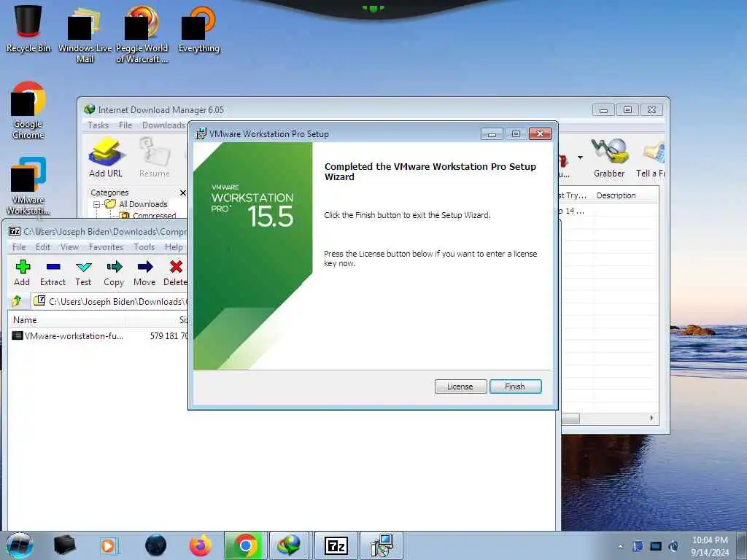Click the Grabber icon in Internet Download Manager
This screenshot has width=747, height=560.
tap(609, 157)
